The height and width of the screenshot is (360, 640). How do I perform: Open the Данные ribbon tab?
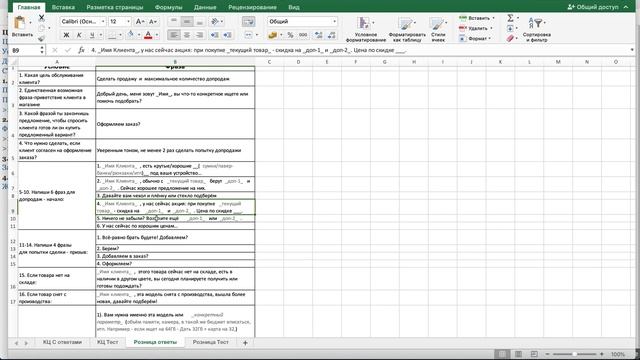coord(205,7)
